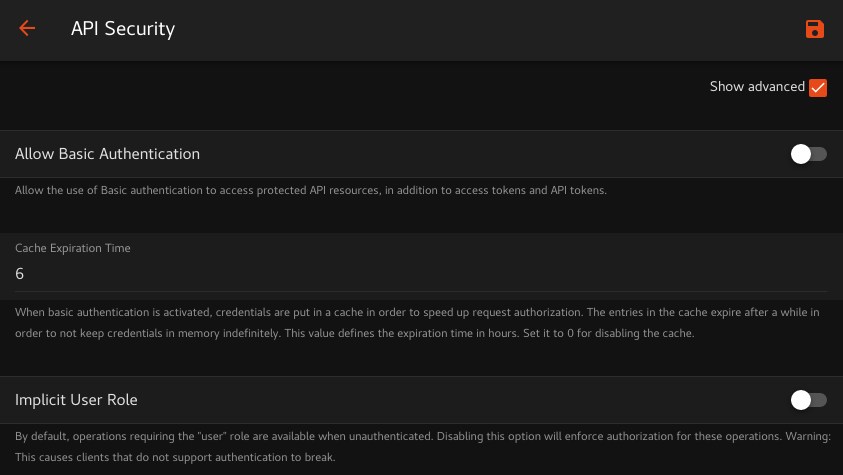Click the Implicit User Role warning description
843x475 pixels.
(420, 447)
